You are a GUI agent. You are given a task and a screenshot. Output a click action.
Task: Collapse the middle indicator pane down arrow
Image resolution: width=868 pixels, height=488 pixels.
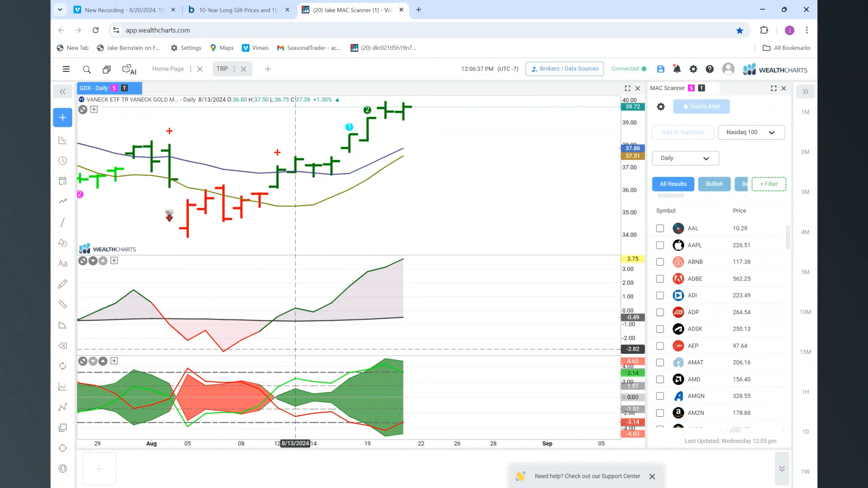(x=93, y=261)
